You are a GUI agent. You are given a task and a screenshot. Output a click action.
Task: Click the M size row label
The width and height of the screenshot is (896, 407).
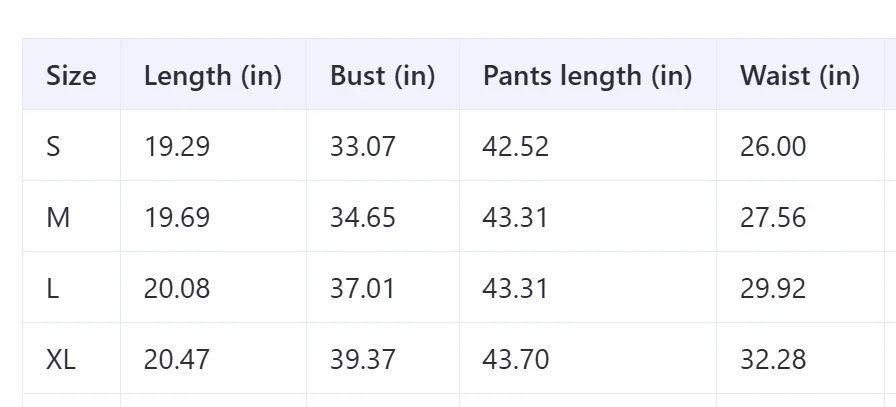coord(58,218)
